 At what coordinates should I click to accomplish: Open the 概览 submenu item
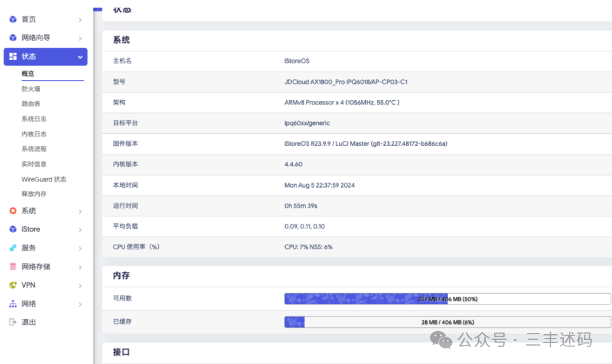tap(28, 74)
